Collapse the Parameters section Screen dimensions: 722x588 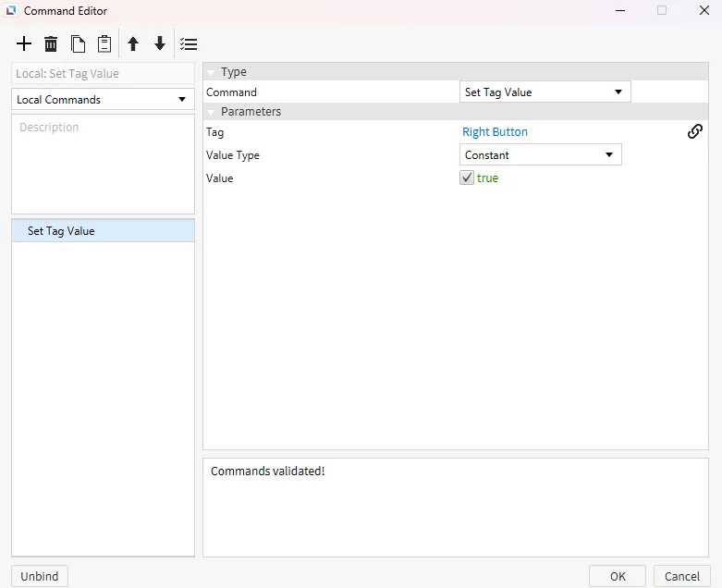(211, 112)
